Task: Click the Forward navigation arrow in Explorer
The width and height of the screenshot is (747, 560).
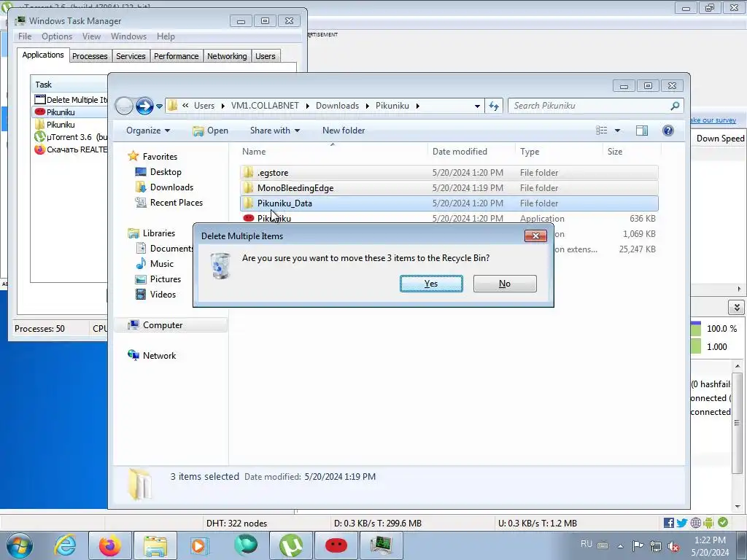Action: 144,106
